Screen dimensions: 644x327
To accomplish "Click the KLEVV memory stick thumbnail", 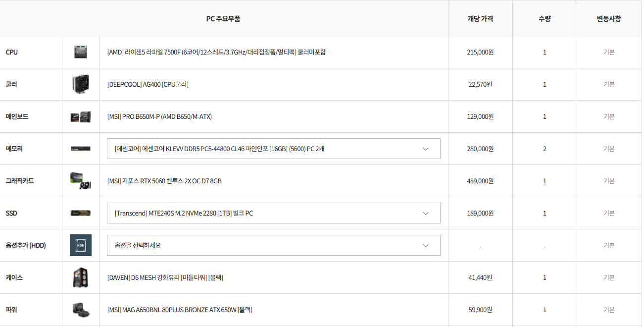I will (x=81, y=149).
